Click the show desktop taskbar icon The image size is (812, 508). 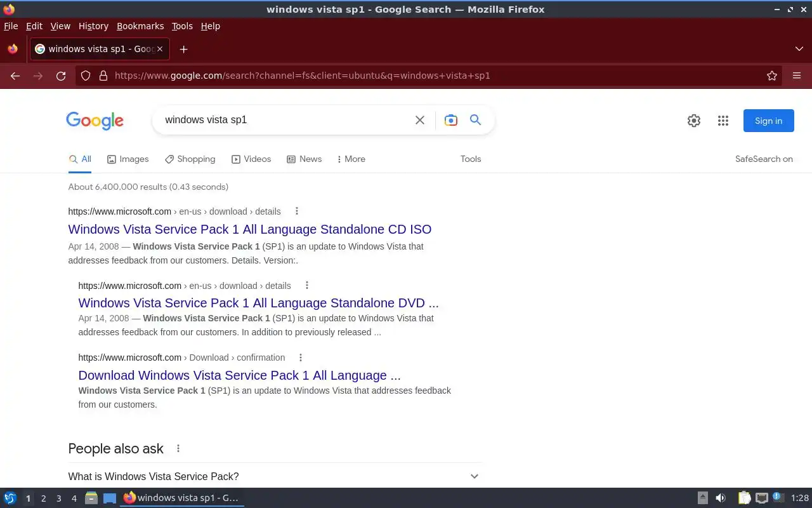coord(110,498)
